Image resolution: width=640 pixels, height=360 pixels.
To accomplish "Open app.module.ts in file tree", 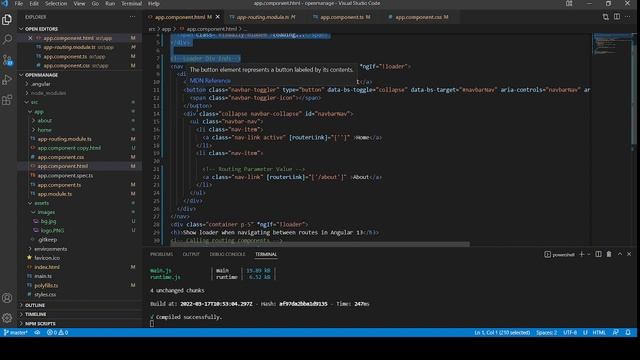I will coord(55,194).
